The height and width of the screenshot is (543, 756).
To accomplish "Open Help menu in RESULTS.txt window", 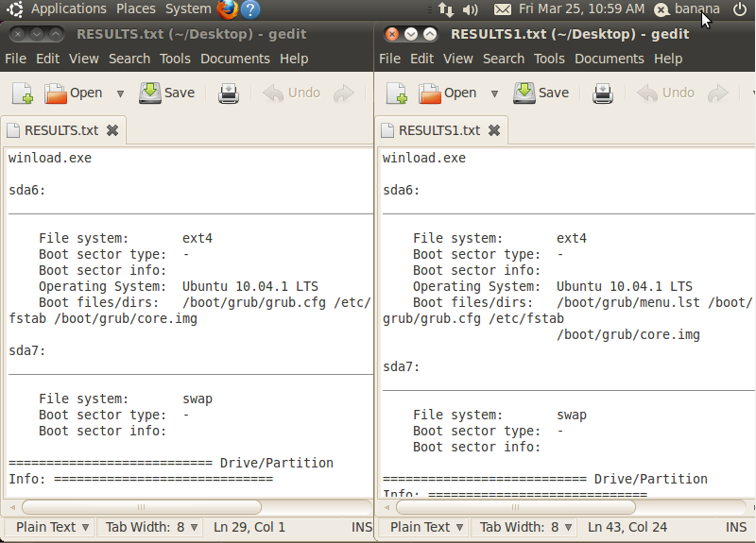I will (x=294, y=59).
